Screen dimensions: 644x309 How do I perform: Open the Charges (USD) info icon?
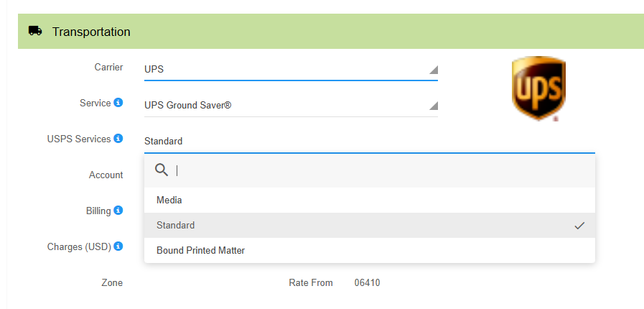point(118,246)
